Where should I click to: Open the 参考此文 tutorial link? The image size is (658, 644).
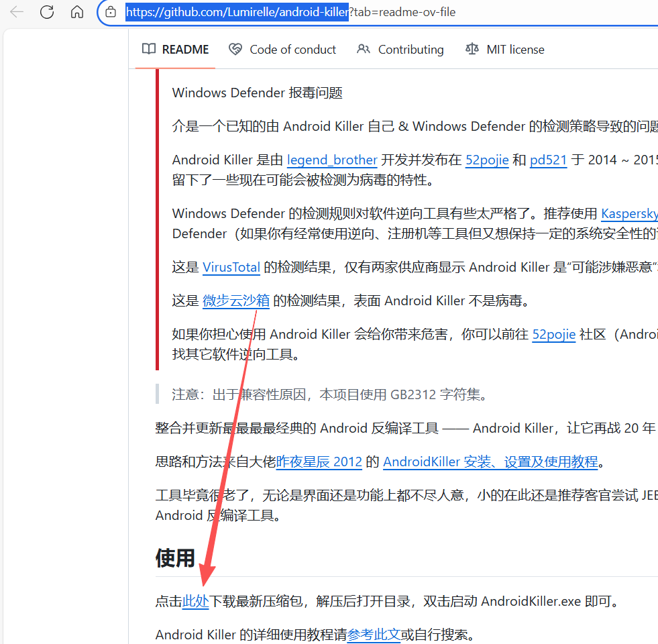coord(374,635)
